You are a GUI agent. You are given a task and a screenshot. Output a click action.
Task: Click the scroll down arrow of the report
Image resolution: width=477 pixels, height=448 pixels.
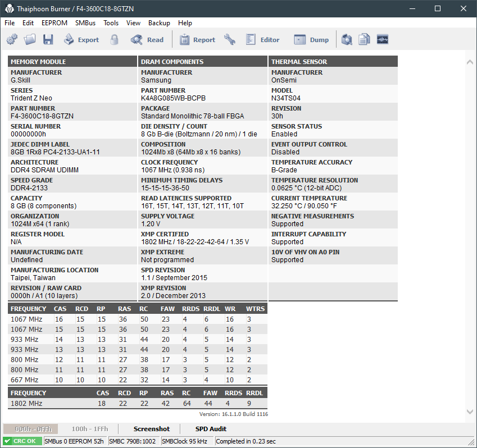pyautogui.click(x=470, y=412)
